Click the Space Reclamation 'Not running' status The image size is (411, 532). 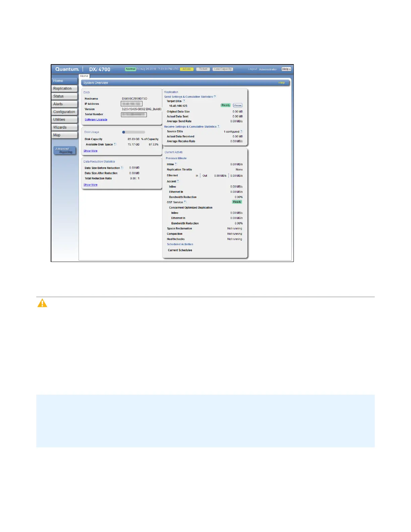235,228
